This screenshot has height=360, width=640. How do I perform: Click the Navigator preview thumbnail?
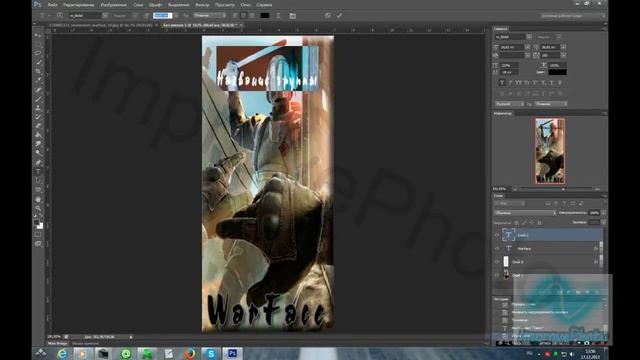550,151
